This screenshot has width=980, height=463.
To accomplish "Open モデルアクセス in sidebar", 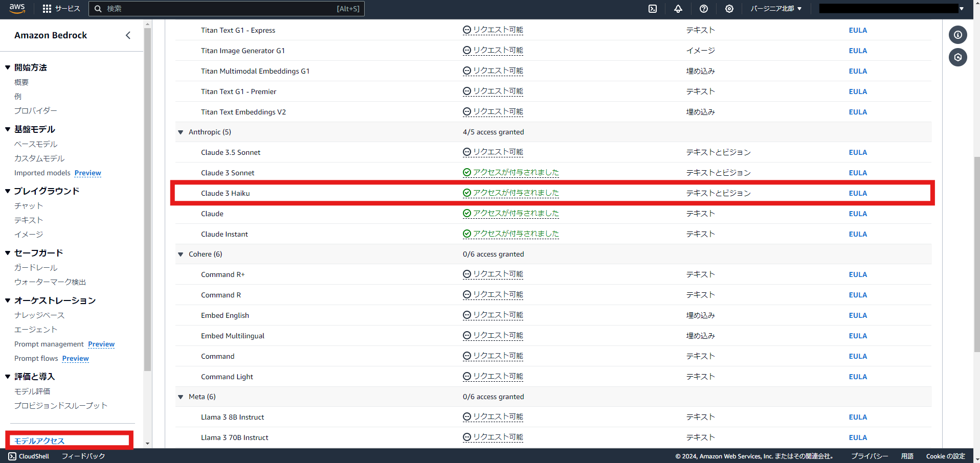I will pyautogui.click(x=39, y=441).
